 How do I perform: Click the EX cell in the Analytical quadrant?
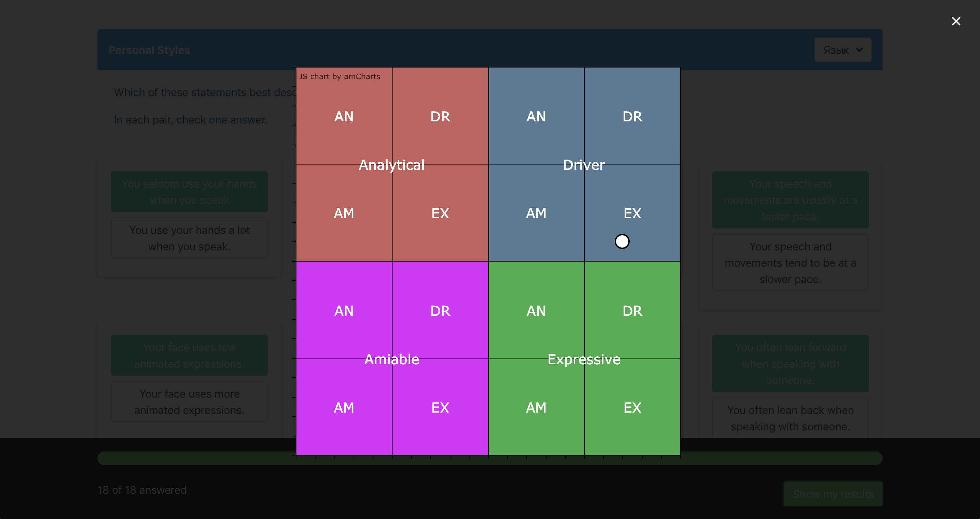tap(440, 213)
